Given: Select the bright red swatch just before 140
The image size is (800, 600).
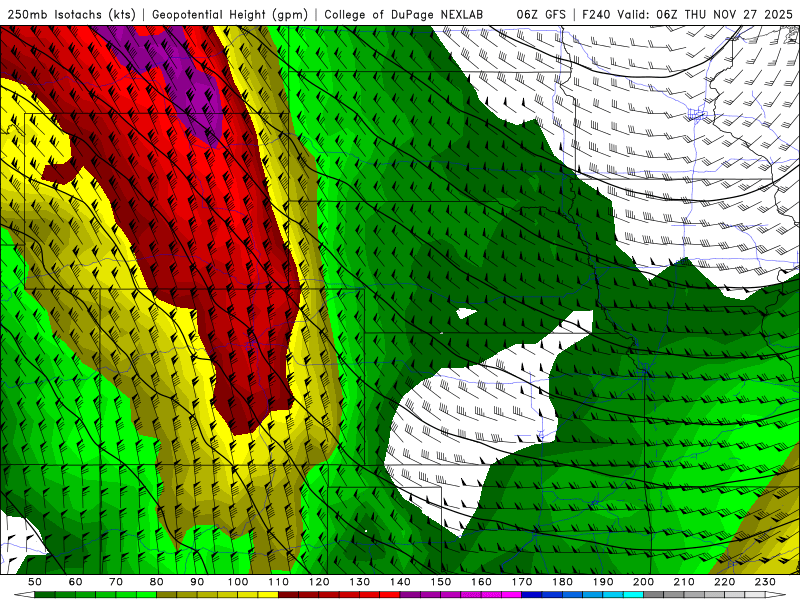Looking at the screenshot, I should point(390,595).
